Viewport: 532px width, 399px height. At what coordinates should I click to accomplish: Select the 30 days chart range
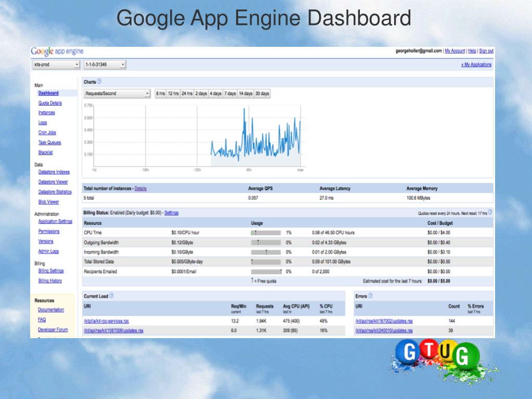click(262, 93)
